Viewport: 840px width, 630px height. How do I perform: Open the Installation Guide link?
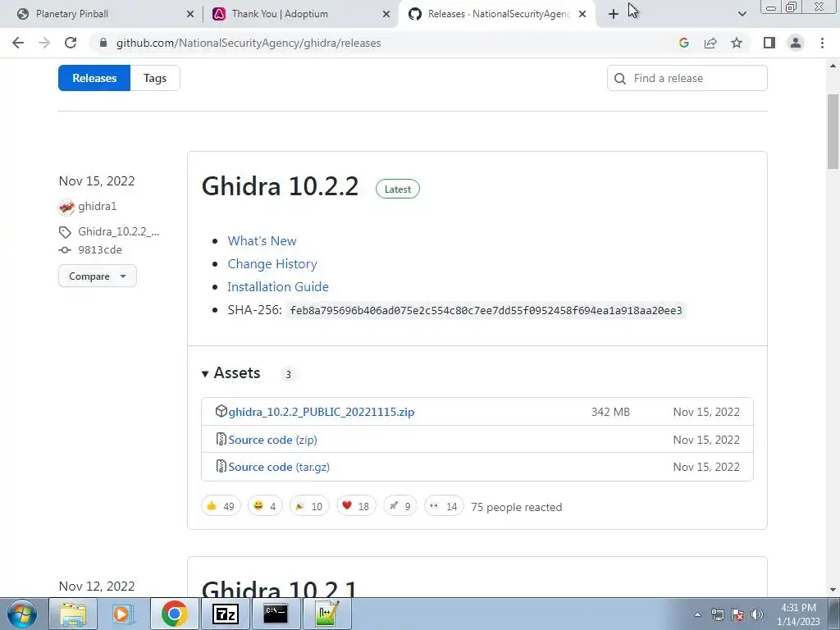pyautogui.click(x=278, y=286)
